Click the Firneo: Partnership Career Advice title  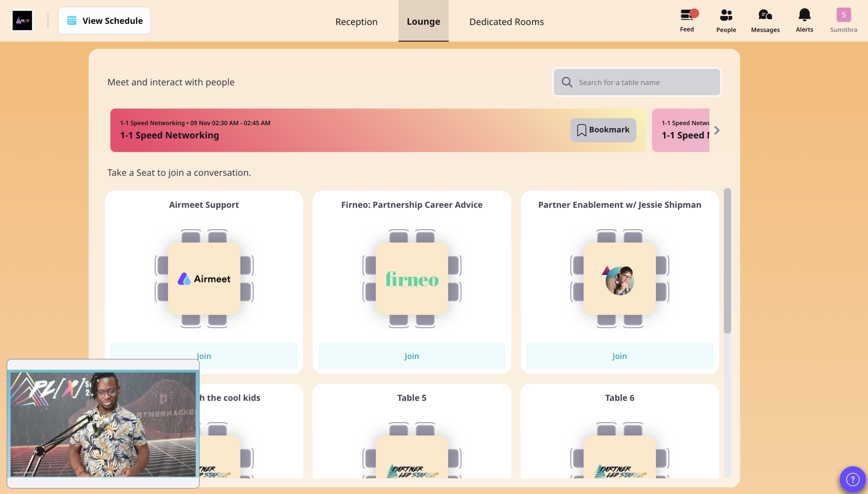pyautogui.click(x=412, y=204)
